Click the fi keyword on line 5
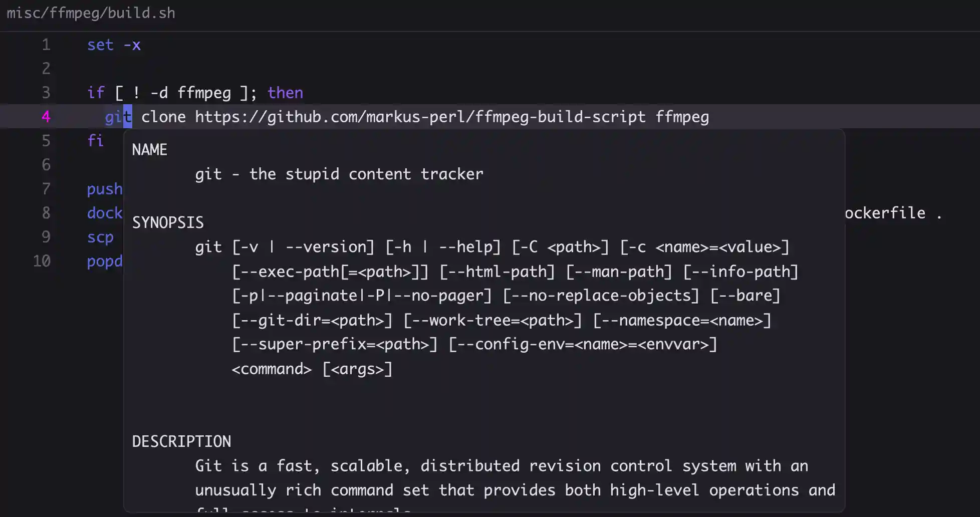Image resolution: width=980 pixels, height=517 pixels. (x=95, y=141)
